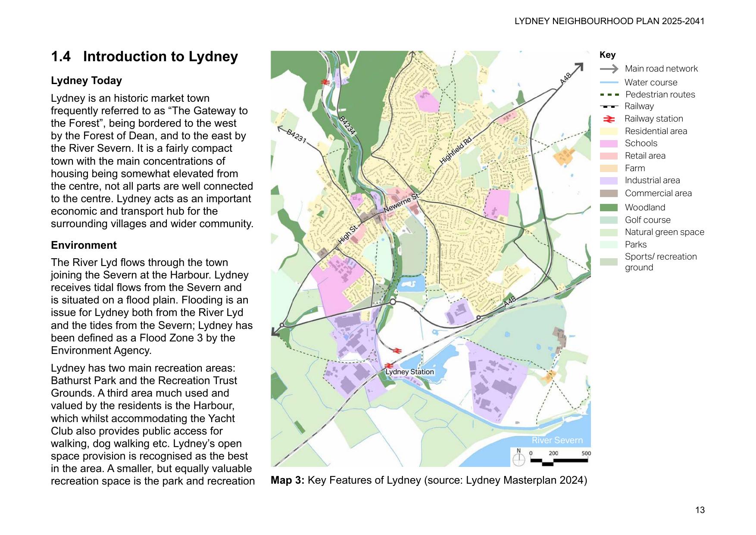The width and height of the screenshot is (756, 535).
Task: Select the Newerne St road label
Action: [x=401, y=203]
